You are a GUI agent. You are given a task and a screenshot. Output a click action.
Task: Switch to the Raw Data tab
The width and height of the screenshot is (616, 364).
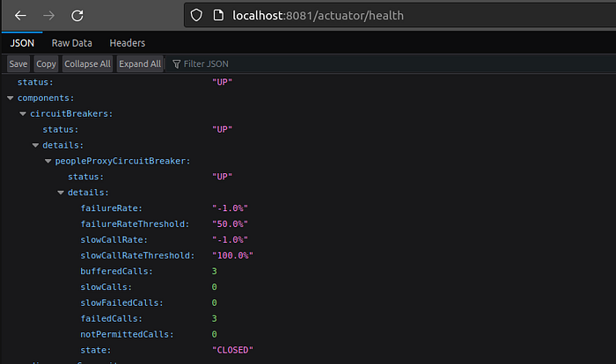(x=71, y=42)
